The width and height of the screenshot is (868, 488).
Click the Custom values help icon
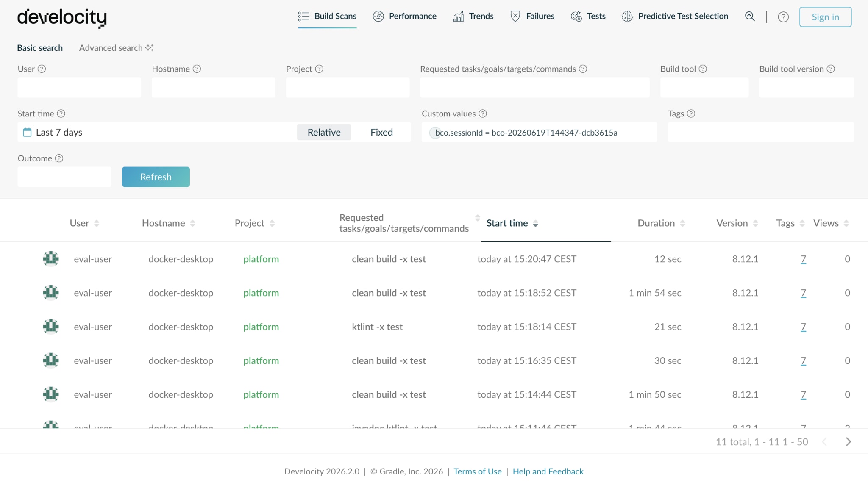[x=483, y=114]
